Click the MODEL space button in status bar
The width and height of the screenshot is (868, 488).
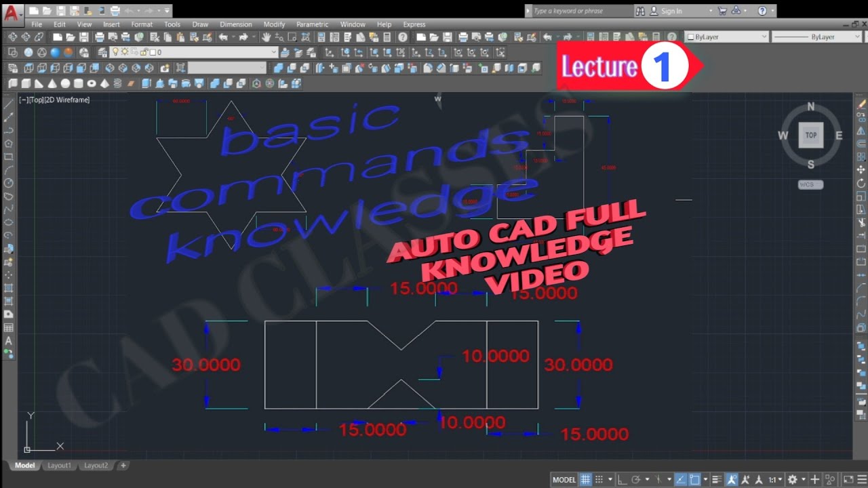click(564, 480)
